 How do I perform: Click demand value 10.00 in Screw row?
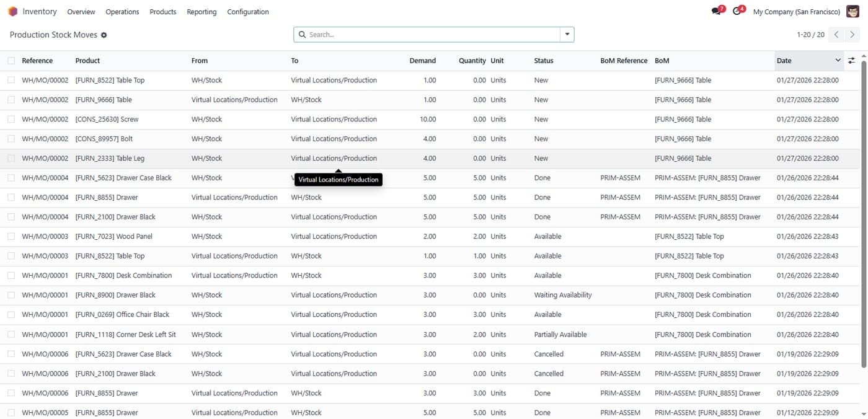click(428, 119)
